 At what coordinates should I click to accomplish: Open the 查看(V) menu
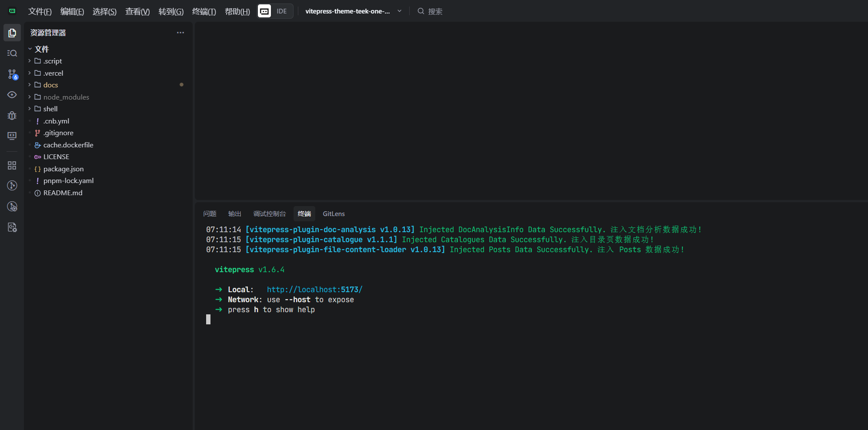(137, 11)
